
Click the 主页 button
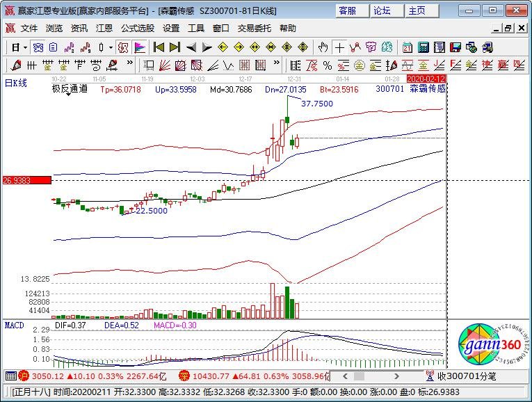point(421,11)
